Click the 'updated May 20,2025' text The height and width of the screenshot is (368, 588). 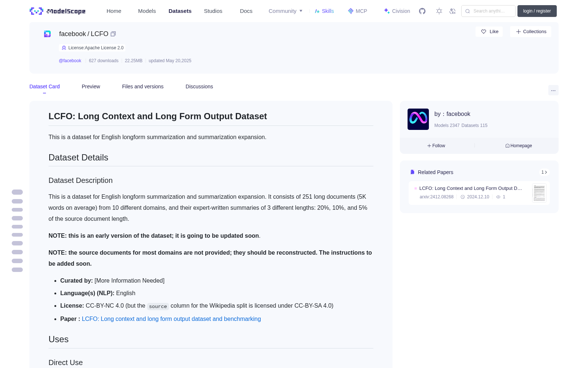click(170, 61)
